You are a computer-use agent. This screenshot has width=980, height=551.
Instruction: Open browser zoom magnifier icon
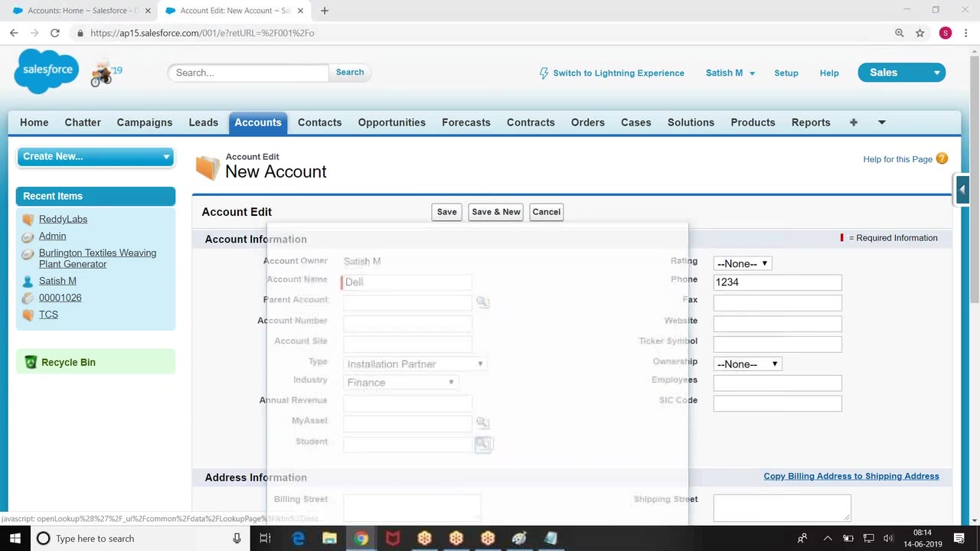pos(900,33)
